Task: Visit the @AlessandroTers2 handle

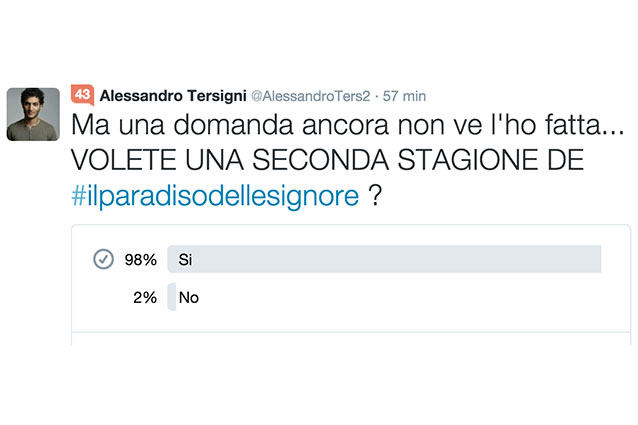Action: 310,96
